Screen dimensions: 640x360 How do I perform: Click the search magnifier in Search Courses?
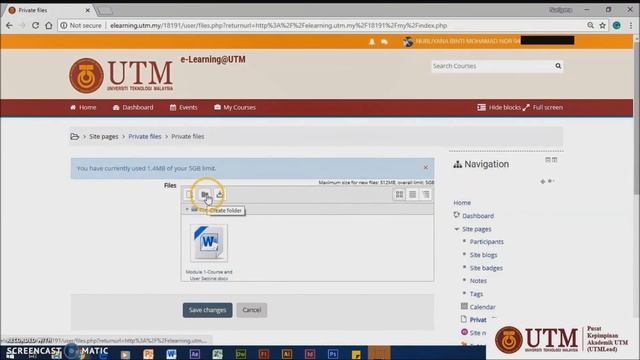point(558,66)
